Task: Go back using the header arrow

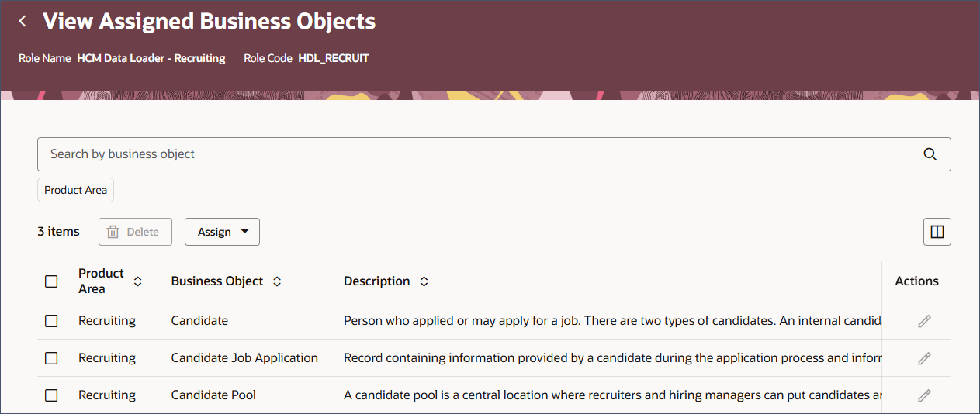Action: [23, 22]
